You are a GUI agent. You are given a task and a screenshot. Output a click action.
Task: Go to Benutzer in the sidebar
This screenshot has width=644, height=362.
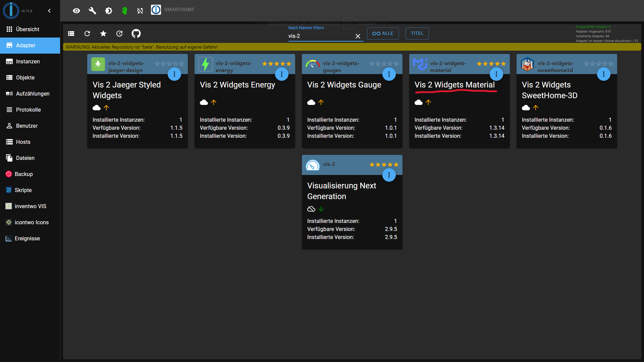[30, 126]
